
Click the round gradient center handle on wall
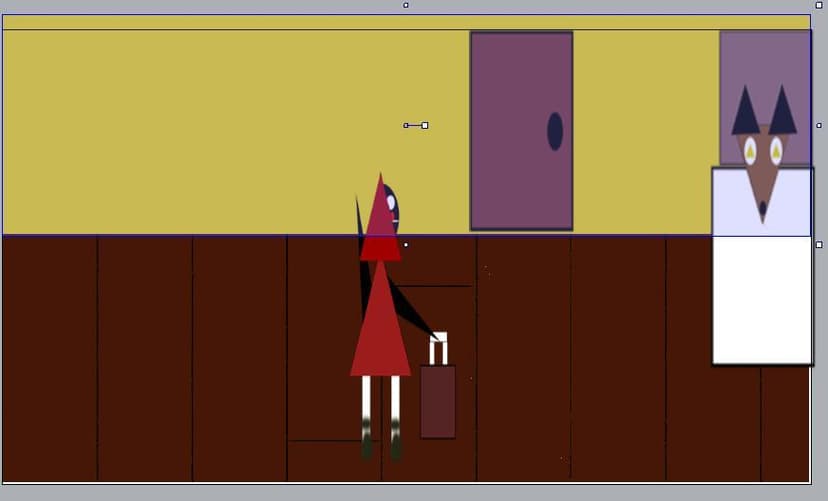(406, 126)
